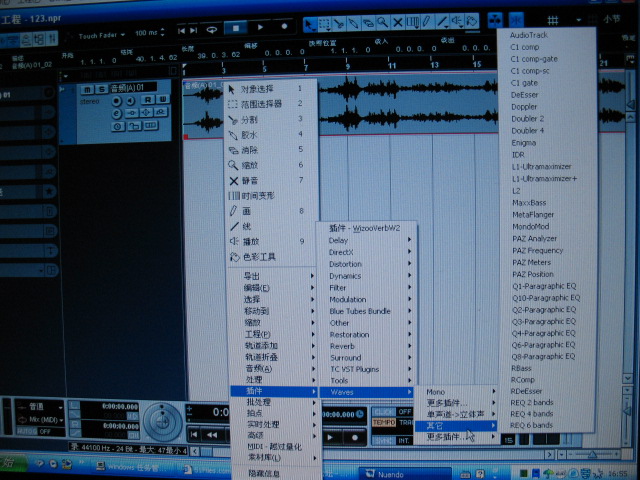This screenshot has width=640, height=480.
Task: Expand the 轨道添加 submenu
Action: pos(274,345)
